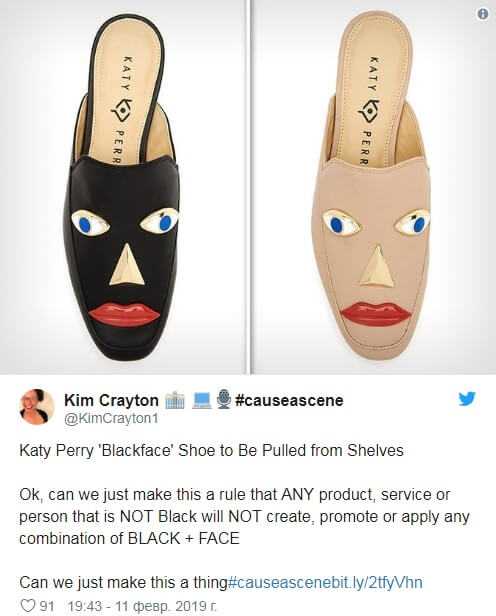Image resolution: width=496 pixels, height=616 pixels.
Task: Open the Kim Crayton display name link
Action: click(111, 400)
